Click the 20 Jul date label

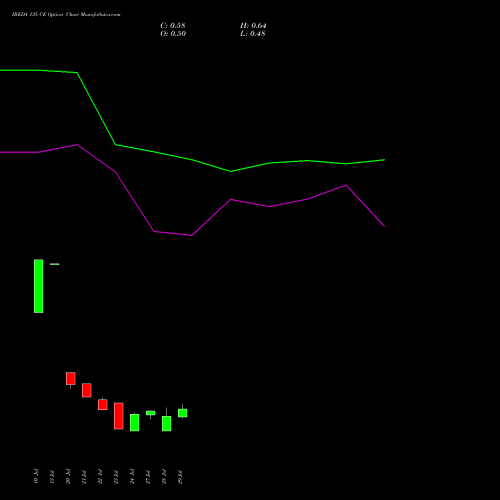click(x=68, y=477)
